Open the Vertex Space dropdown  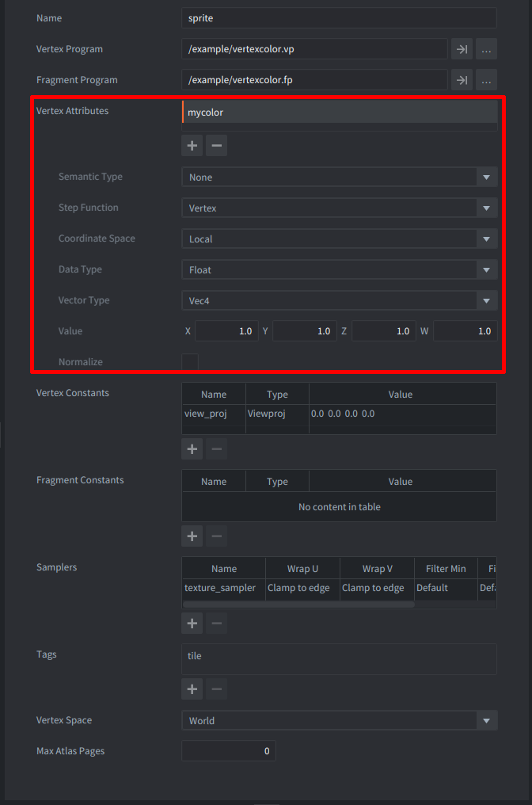(340, 720)
